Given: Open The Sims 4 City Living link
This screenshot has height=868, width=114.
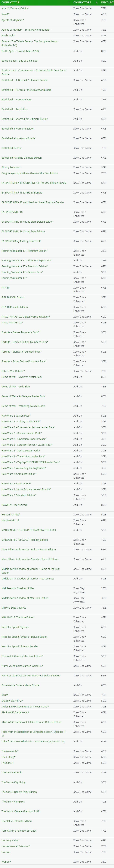Looking at the screenshot, I should [13, 782].
